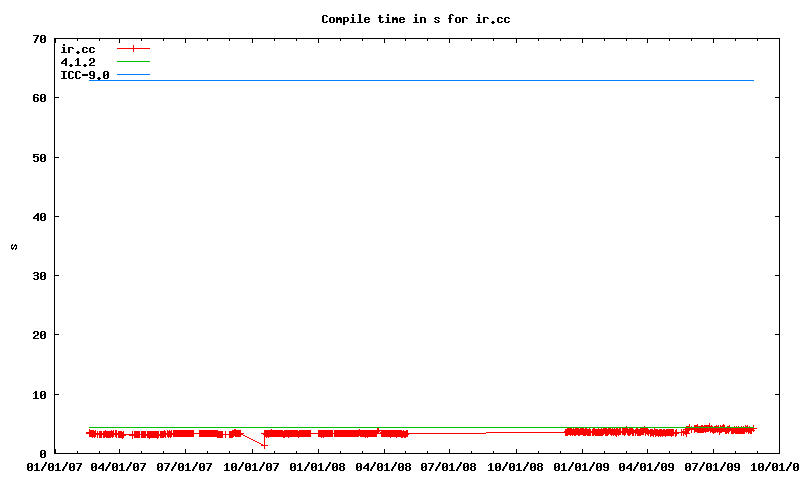Click the red ir.cc legend line sample
The width and height of the screenshot is (800, 480).
(x=133, y=49)
